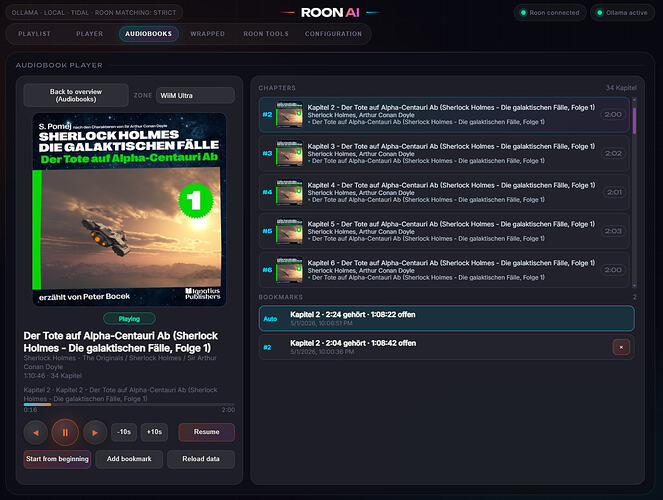Go to the Roon Tools tab
The image size is (663, 500).
[x=266, y=34]
